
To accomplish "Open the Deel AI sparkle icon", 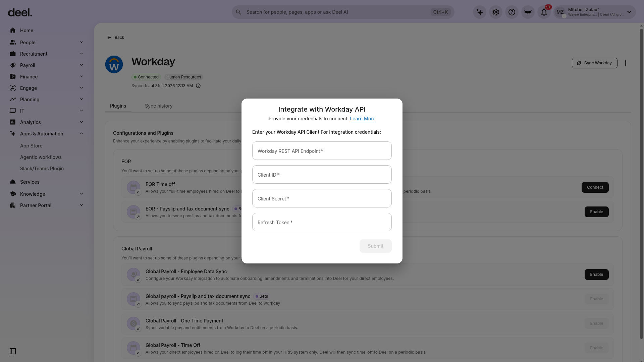I will (x=480, y=12).
